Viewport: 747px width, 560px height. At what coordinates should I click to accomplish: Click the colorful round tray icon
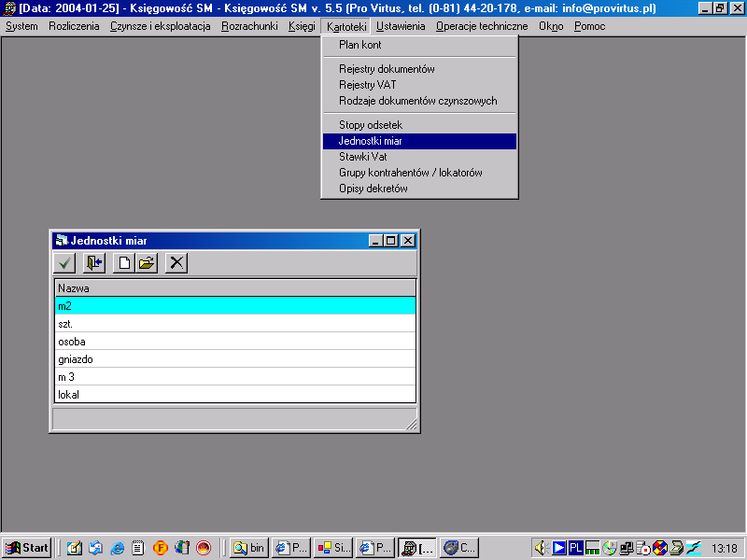[660, 548]
